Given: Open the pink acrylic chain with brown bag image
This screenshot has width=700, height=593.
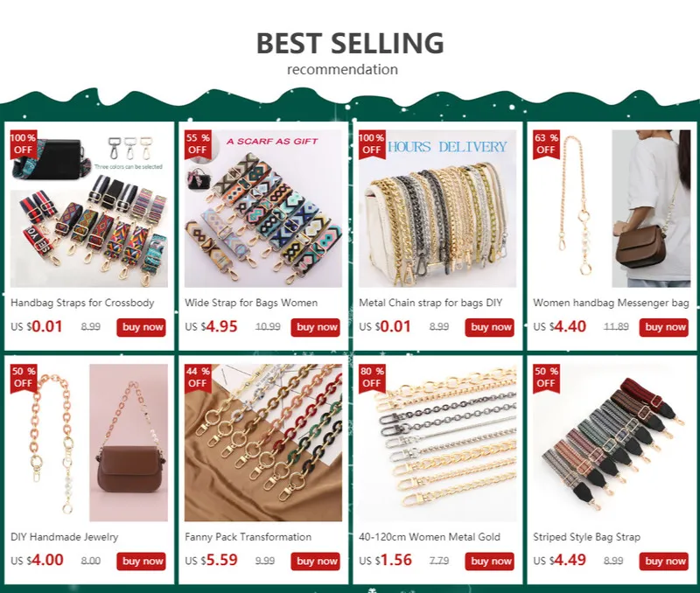Looking at the screenshot, I should tap(89, 443).
